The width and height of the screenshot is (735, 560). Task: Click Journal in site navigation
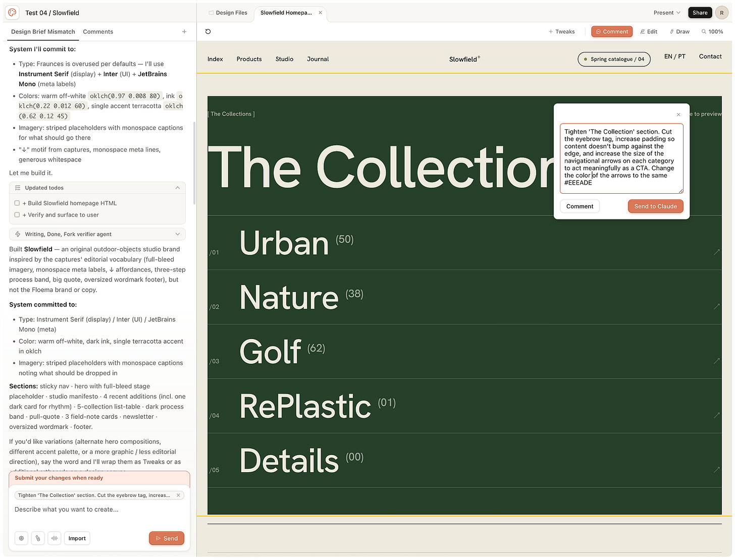click(318, 59)
